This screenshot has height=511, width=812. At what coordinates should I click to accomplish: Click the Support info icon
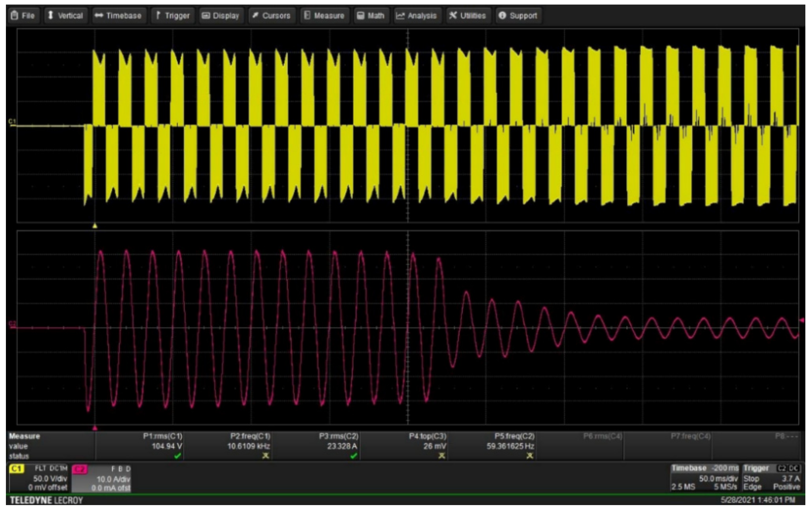click(x=502, y=15)
